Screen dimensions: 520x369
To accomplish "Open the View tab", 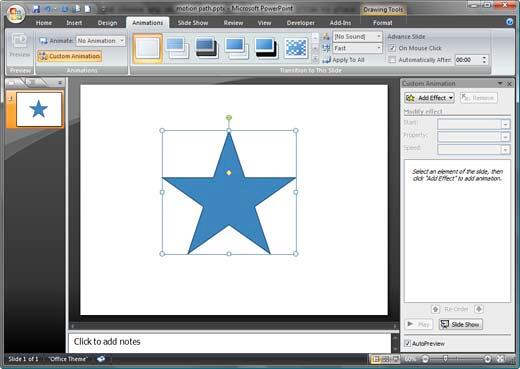I will (264, 23).
